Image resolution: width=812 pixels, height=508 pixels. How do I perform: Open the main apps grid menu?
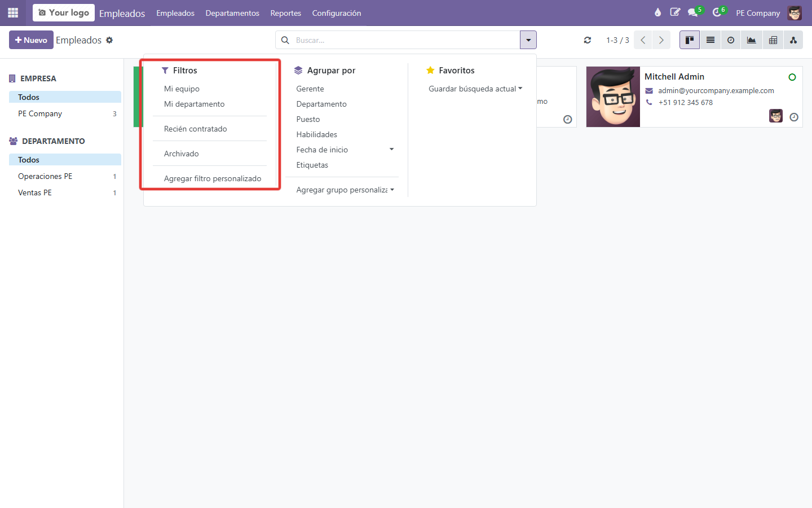pyautogui.click(x=13, y=12)
